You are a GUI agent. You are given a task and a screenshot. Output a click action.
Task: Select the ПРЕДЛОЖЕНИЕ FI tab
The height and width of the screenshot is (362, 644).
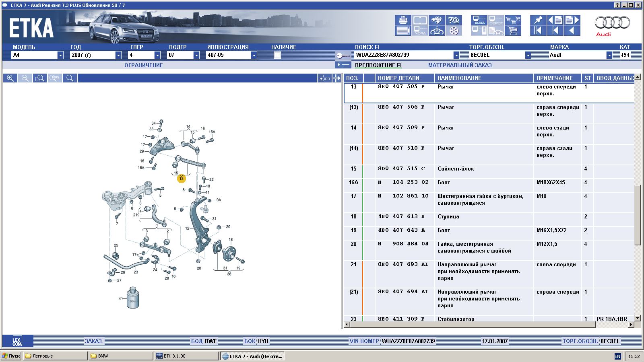pos(378,65)
